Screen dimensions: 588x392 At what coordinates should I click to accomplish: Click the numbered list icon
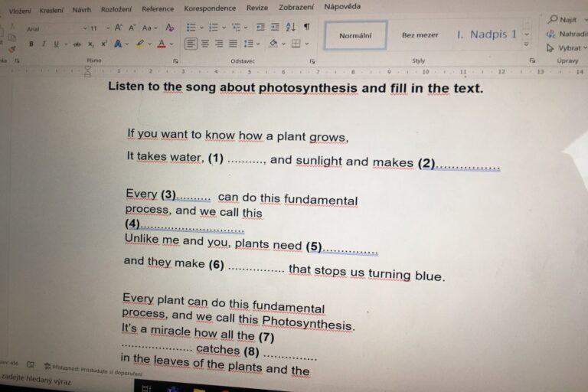(x=213, y=27)
